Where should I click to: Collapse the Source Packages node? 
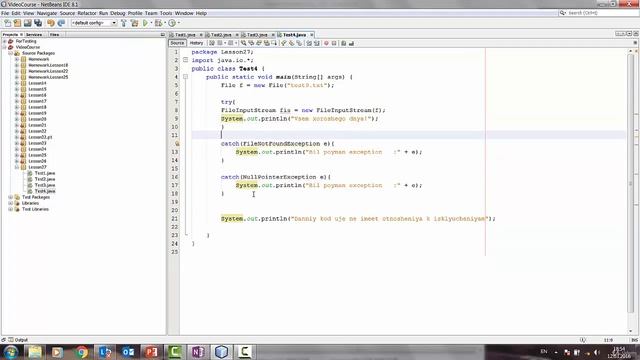pyautogui.click(x=11, y=53)
